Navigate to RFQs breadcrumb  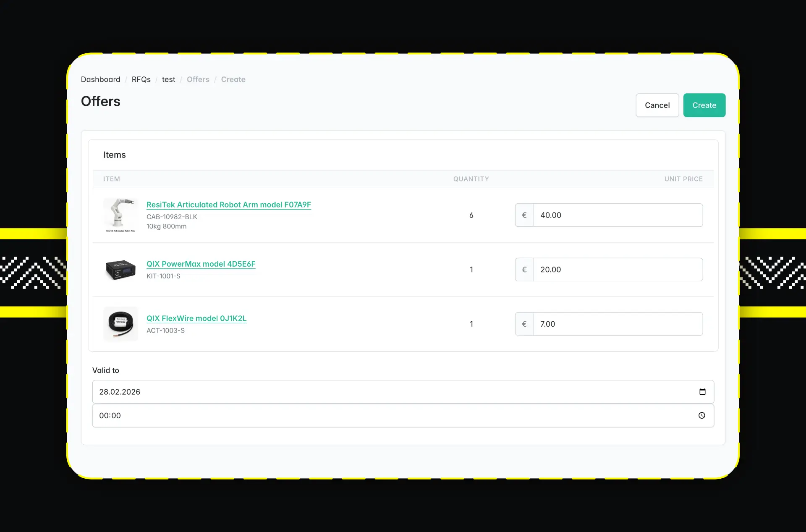(141, 79)
